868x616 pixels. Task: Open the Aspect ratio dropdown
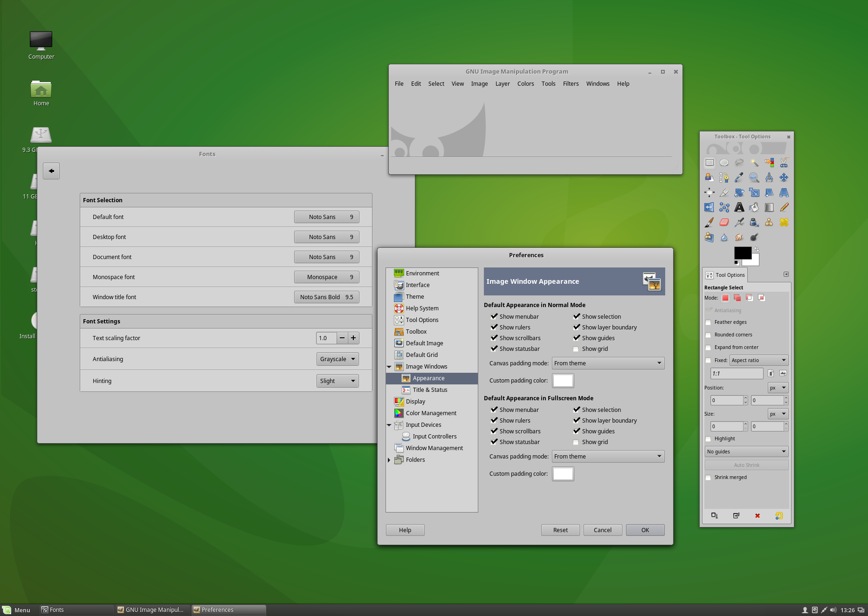click(x=758, y=360)
